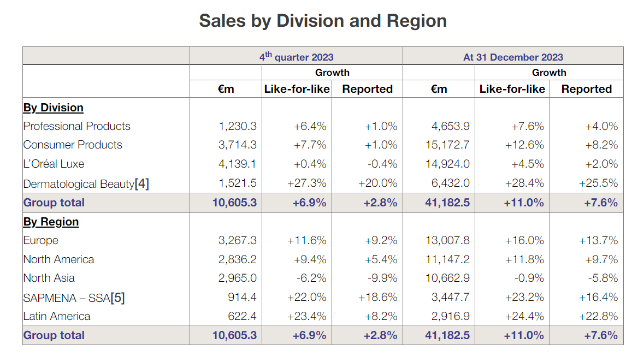Click the 'By Region' section heading
Screen dimensions: 644x356
51,222
